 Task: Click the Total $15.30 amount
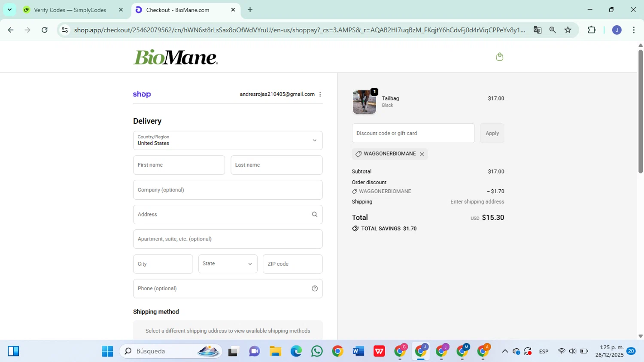tap(493, 218)
